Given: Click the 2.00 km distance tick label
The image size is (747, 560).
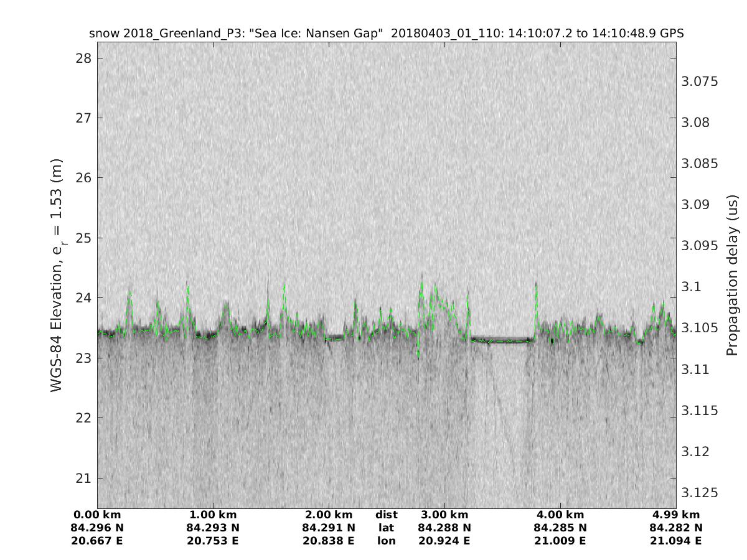Looking at the screenshot, I should pos(329,515).
